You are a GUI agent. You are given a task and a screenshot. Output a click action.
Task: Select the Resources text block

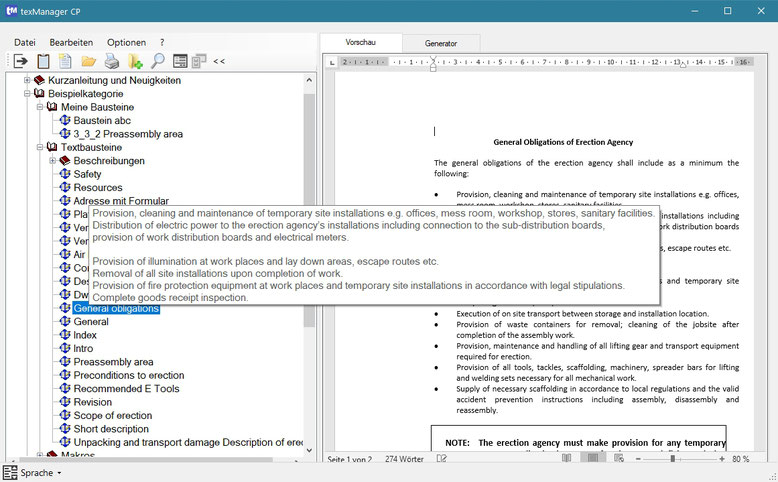pos(98,188)
